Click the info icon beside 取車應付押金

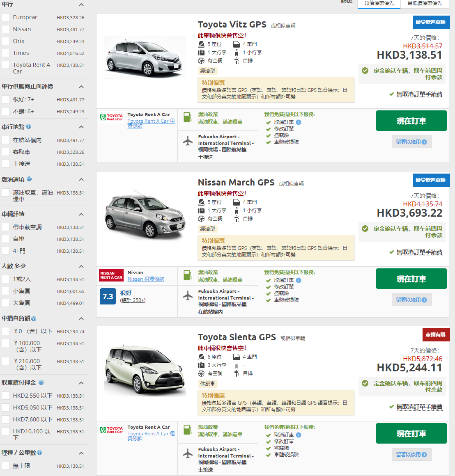[x=41, y=382]
